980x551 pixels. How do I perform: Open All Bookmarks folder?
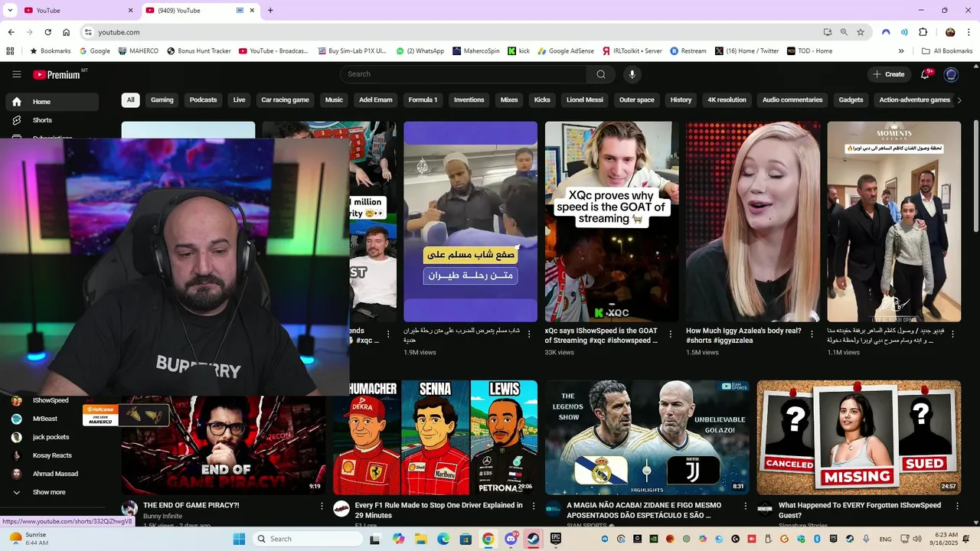[947, 51]
